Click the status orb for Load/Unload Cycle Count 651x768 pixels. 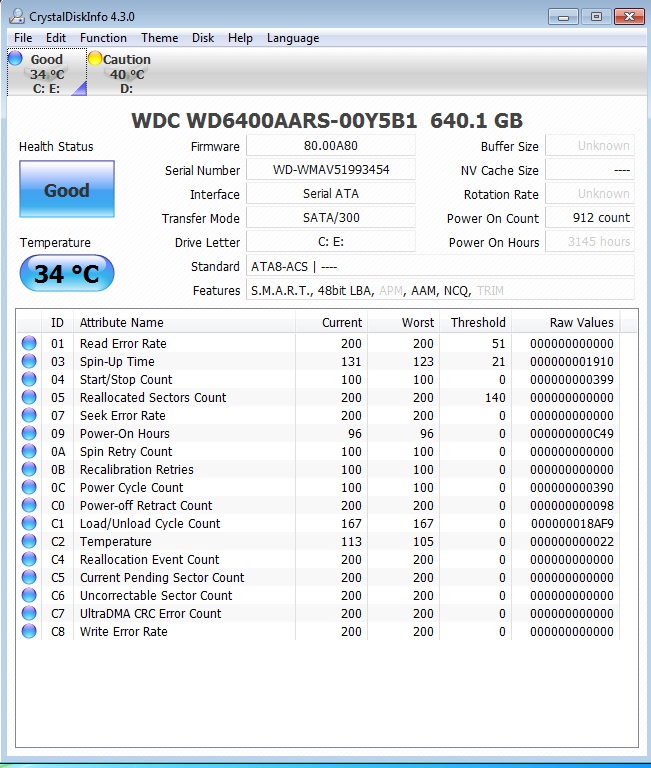pos(29,523)
